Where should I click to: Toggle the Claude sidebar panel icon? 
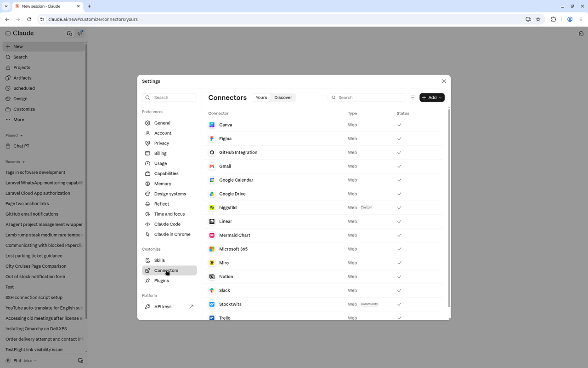pos(8,33)
